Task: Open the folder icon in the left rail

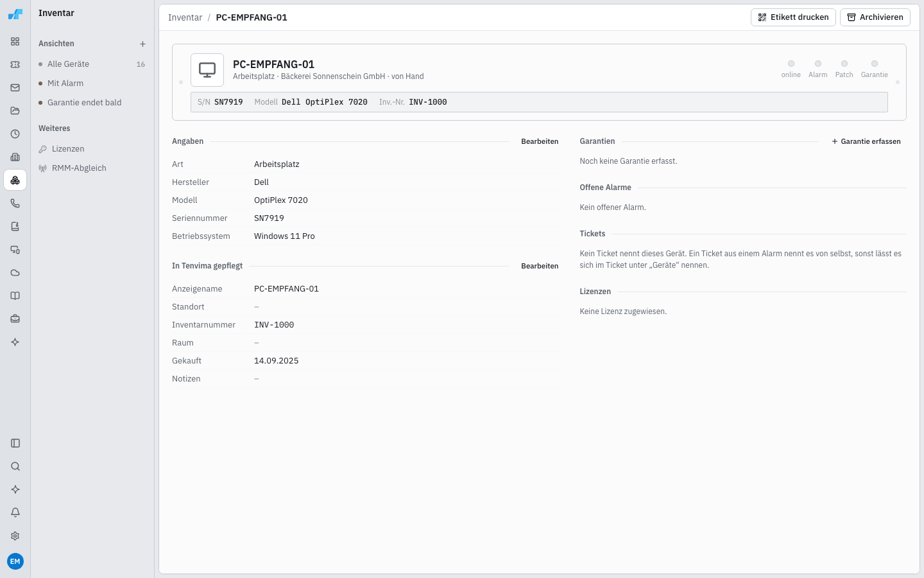Action: click(15, 111)
